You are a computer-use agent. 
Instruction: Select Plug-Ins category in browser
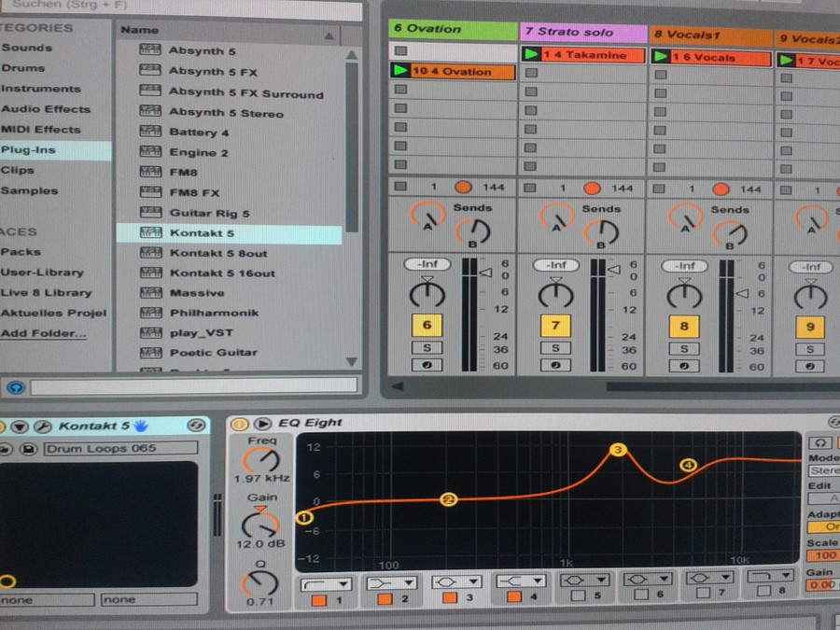coord(28,150)
